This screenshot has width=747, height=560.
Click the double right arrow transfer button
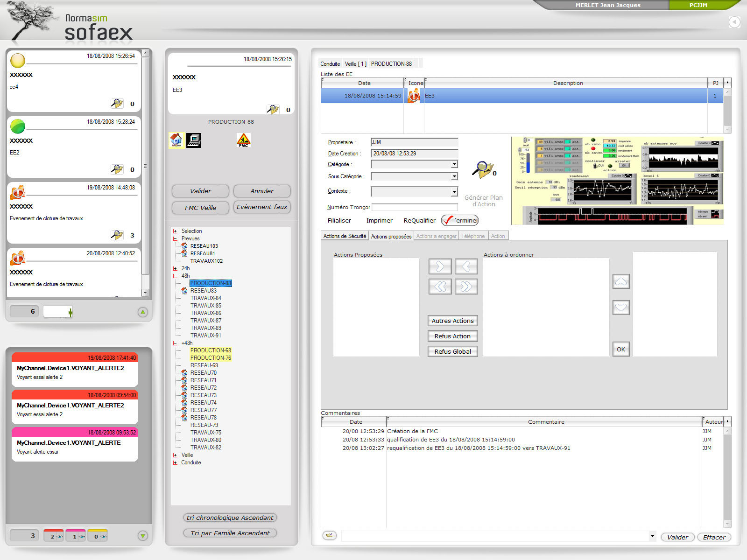[x=466, y=286]
